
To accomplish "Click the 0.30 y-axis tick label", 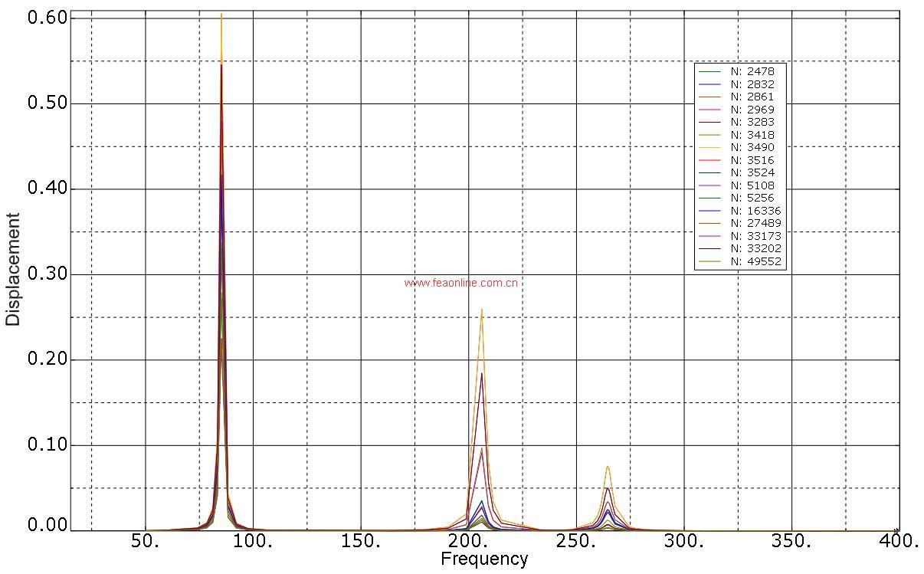I will (47, 274).
